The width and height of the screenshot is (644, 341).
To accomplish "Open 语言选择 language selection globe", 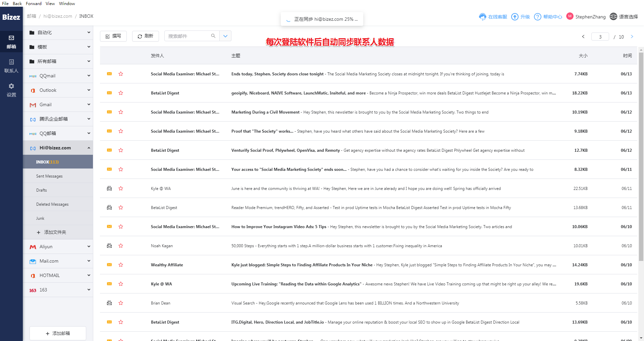I will [x=613, y=16].
